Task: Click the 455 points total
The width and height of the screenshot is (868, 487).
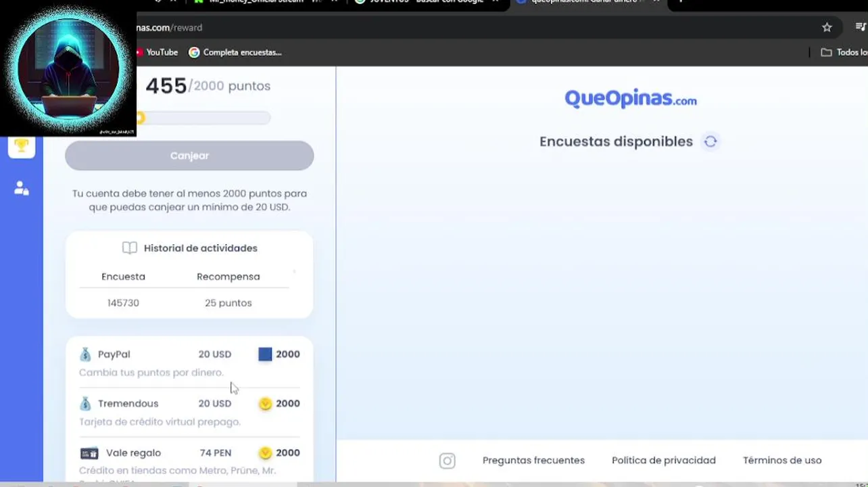Action: coord(166,86)
